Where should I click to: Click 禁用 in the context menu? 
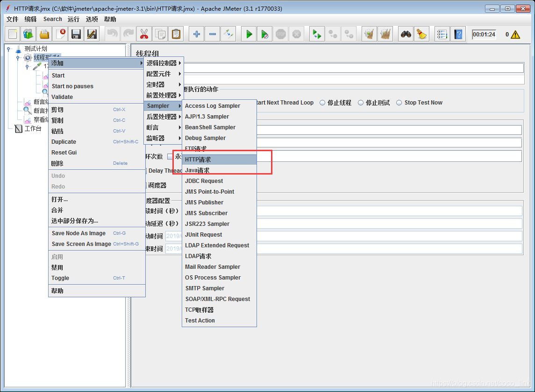tap(97, 267)
